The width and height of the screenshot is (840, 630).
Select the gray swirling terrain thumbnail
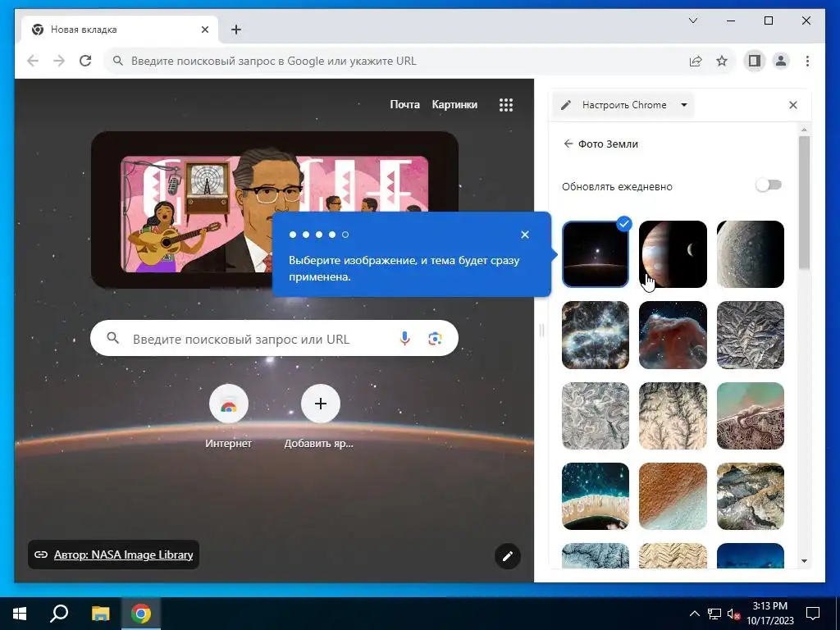pyautogui.click(x=596, y=416)
